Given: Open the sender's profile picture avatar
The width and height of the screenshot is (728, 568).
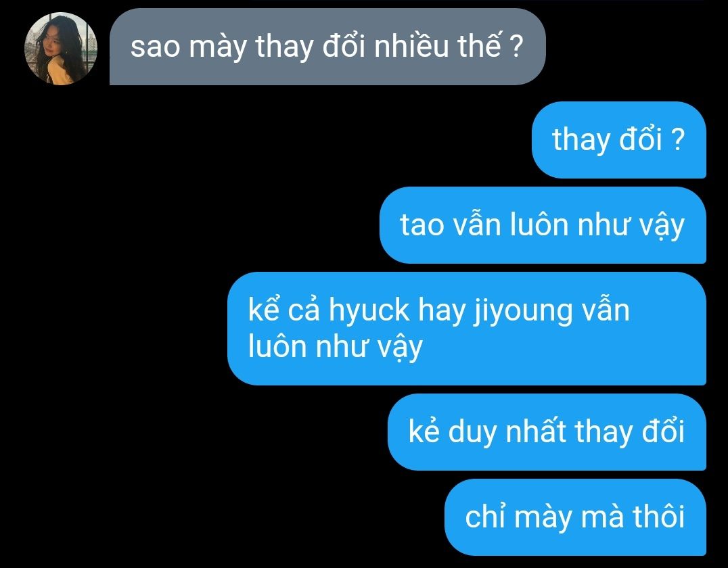Looking at the screenshot, I should tap(61, 49).
